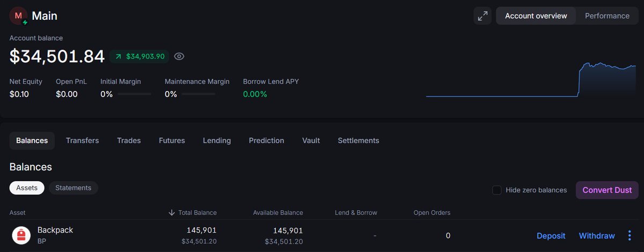This screenshot has height=252, width=644.
Task: Open the Futures tab
Action: tap(172, 140)
